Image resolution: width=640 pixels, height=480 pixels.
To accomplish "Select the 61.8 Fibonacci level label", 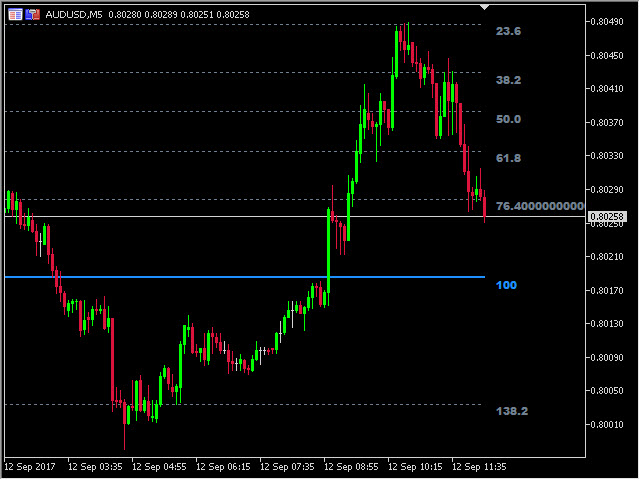I will tap(509, 158).
